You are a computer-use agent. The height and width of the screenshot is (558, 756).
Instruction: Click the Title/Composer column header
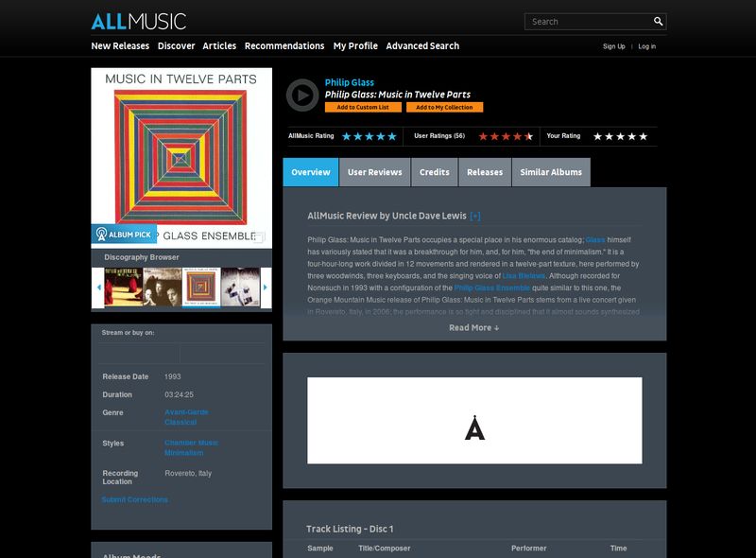385,549
